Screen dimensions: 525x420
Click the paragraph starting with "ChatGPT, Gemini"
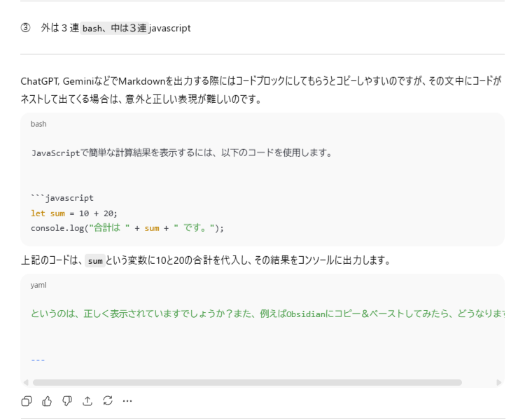coord(260,90)
